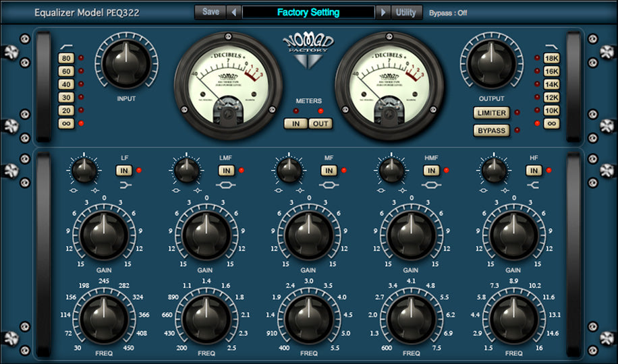Enable the LIMITER switch
The image size is (618, 364).
pos(491,113)
